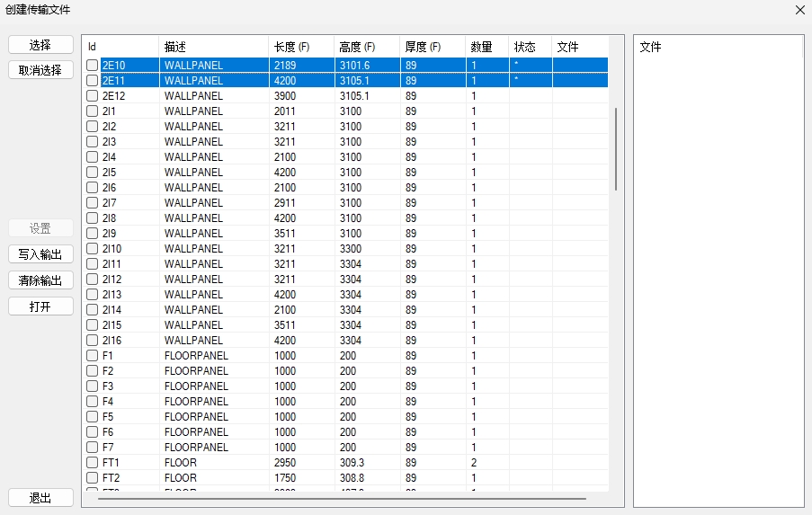This screenshot has width=812, height=515.
Task: Select row Id 2I9
Action: click(x=110, y=234)
